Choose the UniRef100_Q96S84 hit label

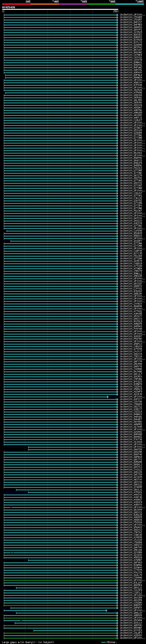(131, 95)
